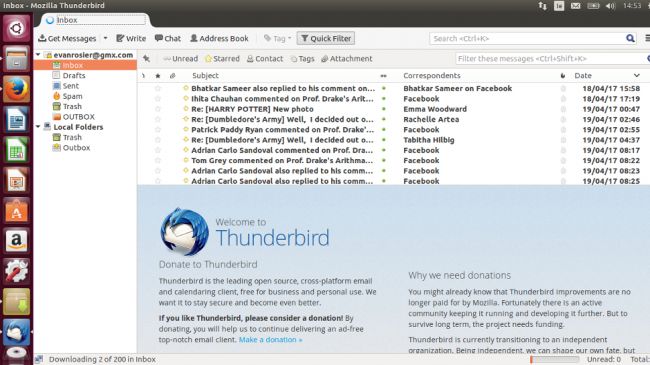Open the Chat toolbar button
The image size is (650, 365).
pos(167,39)
